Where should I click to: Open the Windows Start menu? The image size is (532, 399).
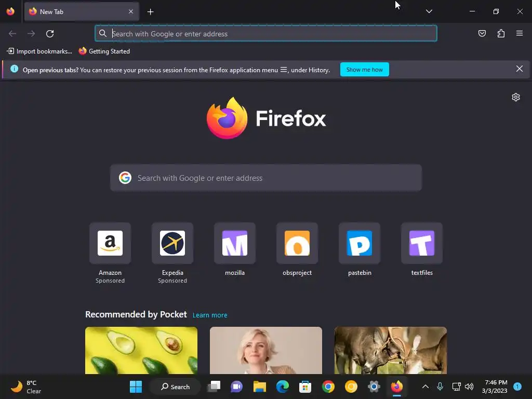click(x=136, y=387)
